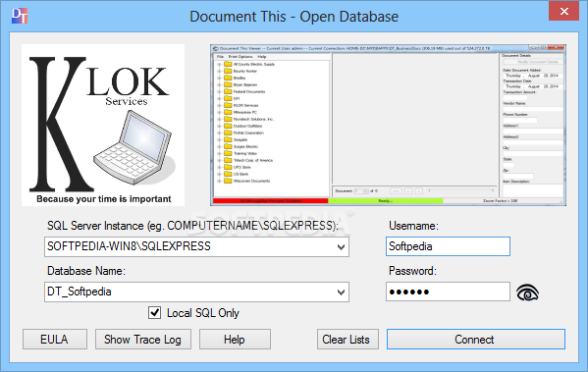Uncheck the Local SQL Only checkbox

154,313
